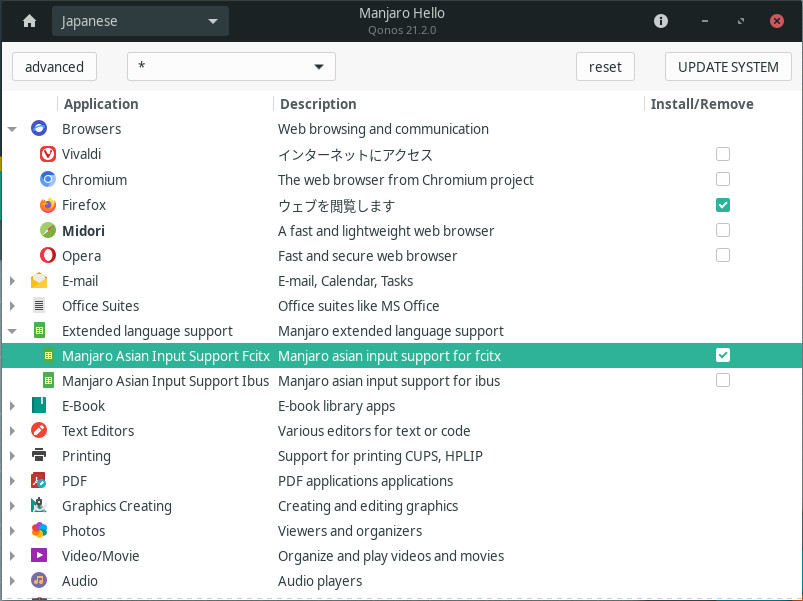This screenshot has width=803, height=601.
Task: Uncheck the Firefox install checkbox
Action: (x=723, y=205)
